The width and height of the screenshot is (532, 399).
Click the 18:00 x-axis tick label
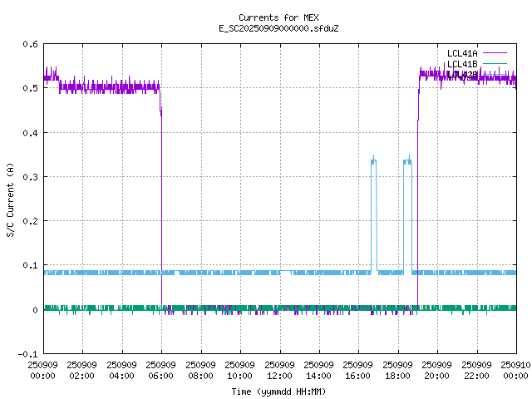click(x=397, y=369)
